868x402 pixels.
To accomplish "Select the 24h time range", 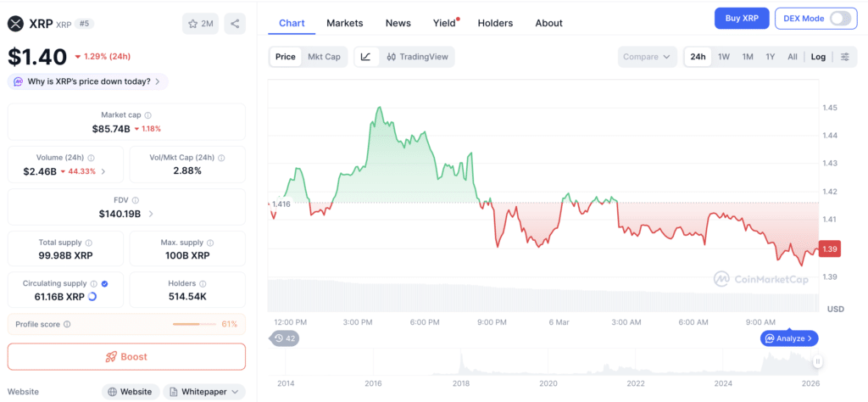I will (698, 57).
